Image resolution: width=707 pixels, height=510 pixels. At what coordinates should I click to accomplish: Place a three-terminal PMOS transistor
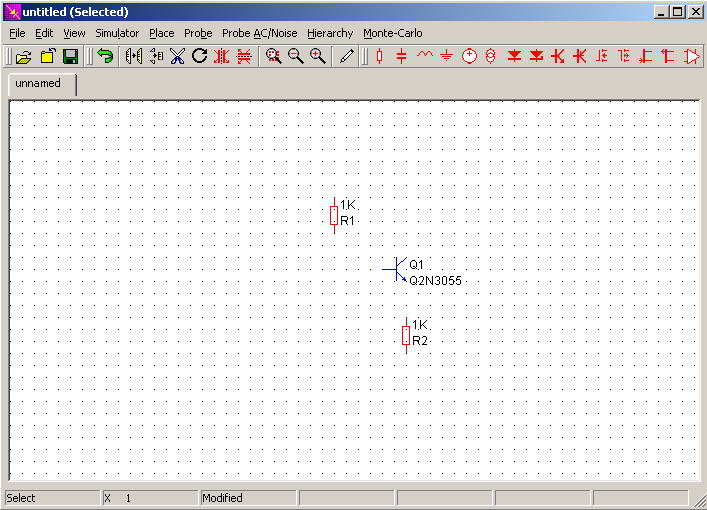click(x=668, y=56)
